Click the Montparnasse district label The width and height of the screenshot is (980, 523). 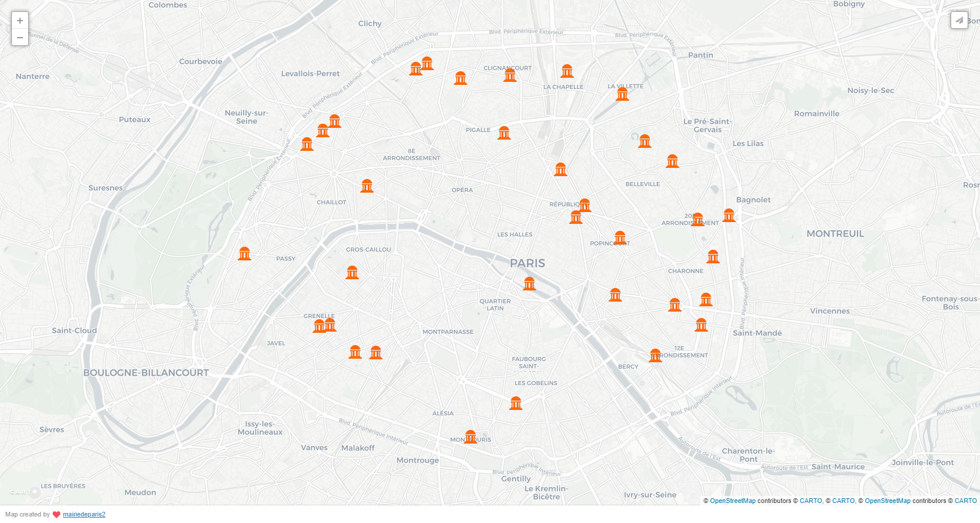448,332
